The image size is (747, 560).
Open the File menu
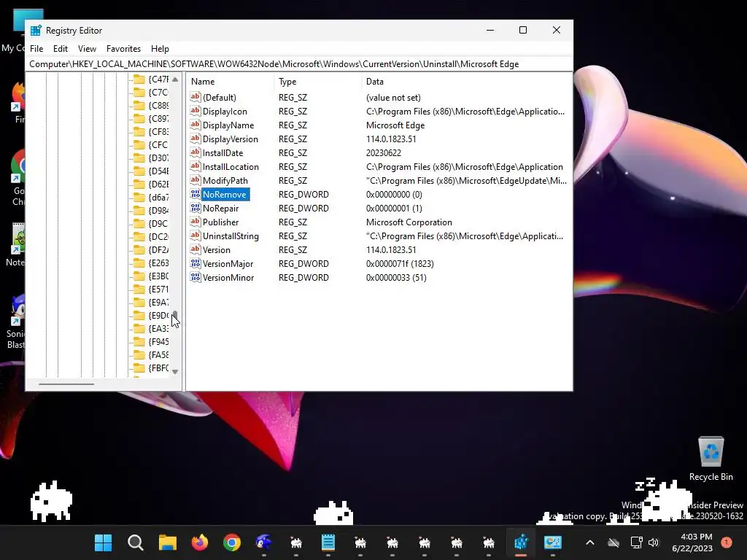tap(36, 49)
